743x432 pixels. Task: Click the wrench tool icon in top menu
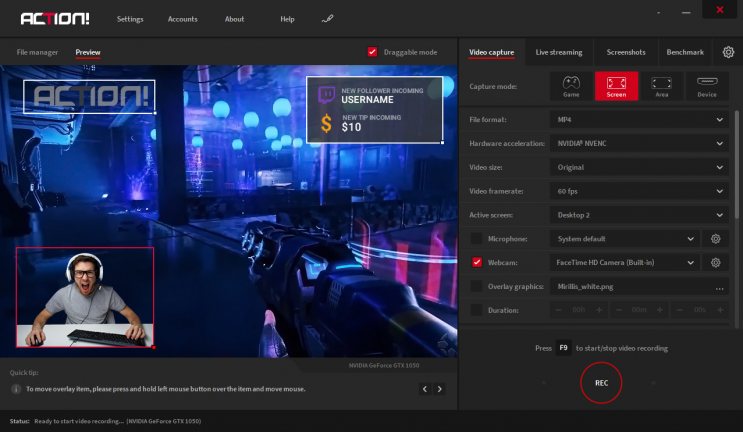tap(327, 19)
